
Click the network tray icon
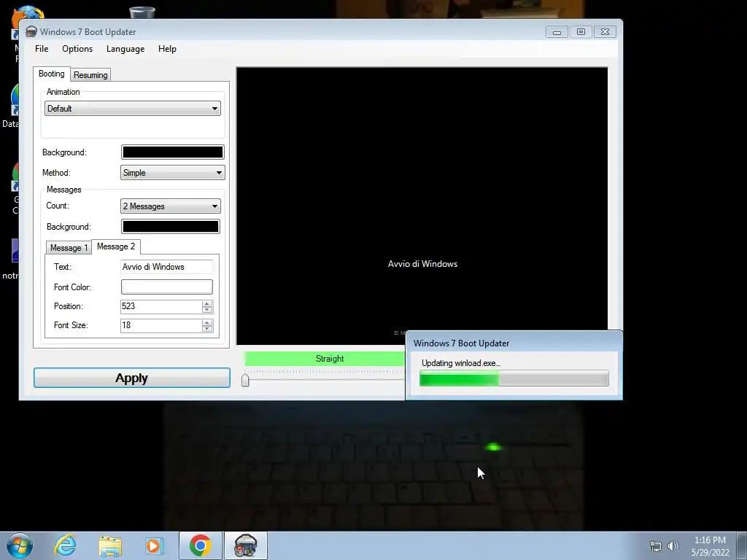coord(656,546)
